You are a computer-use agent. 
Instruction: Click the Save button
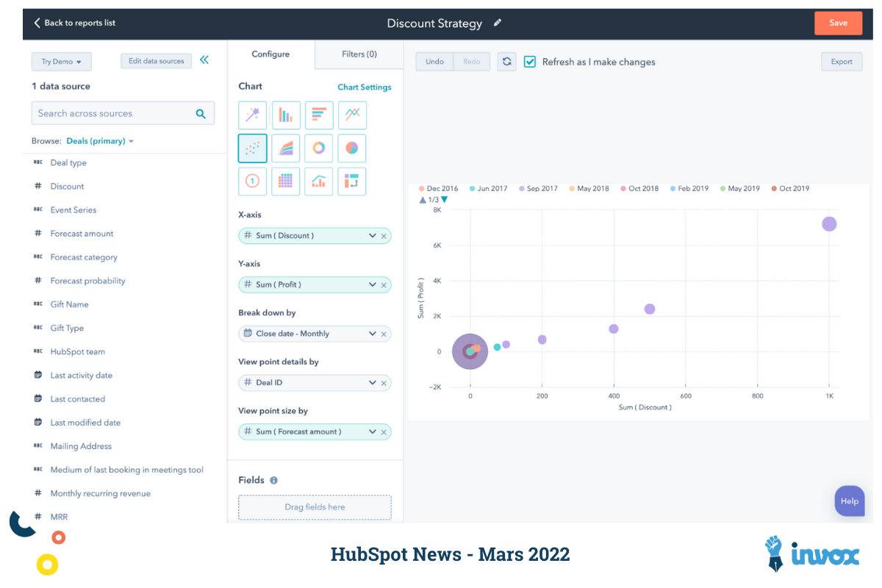pos(838,23)
